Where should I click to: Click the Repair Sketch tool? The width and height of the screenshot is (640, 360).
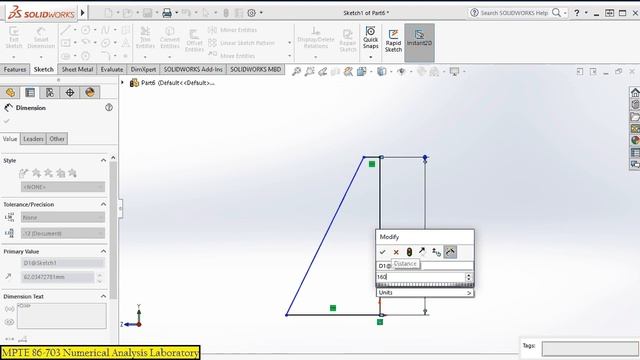pyautogui.click(x=348, y=41)
